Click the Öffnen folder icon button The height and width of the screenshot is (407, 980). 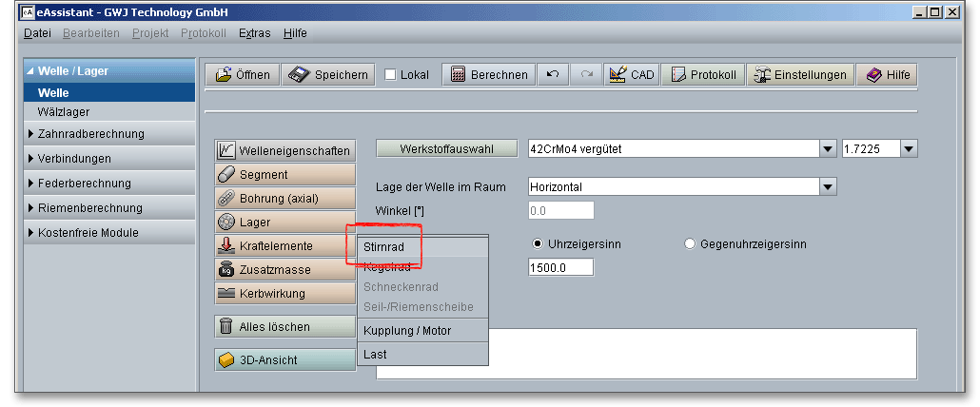242,75
